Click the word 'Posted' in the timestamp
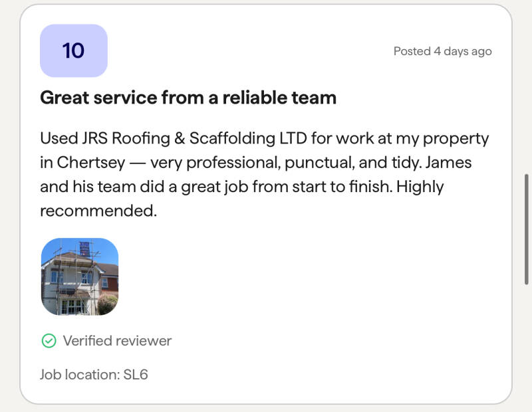The image size is (532, 412). point(412,51)
